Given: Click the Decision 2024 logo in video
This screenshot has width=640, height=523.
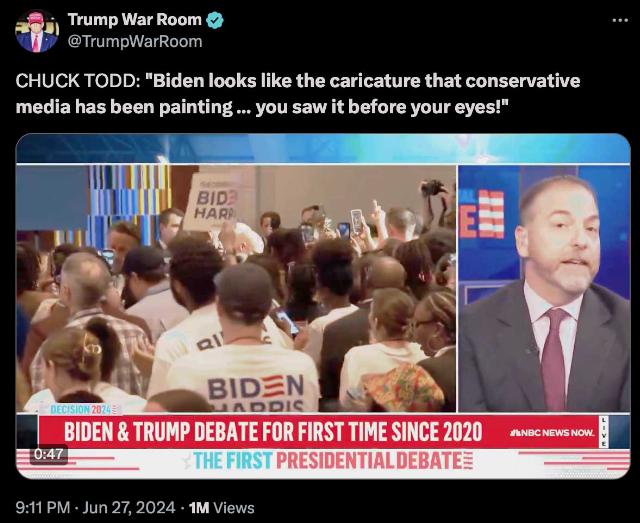Looking at the screenshot, I should pos(80,409).
